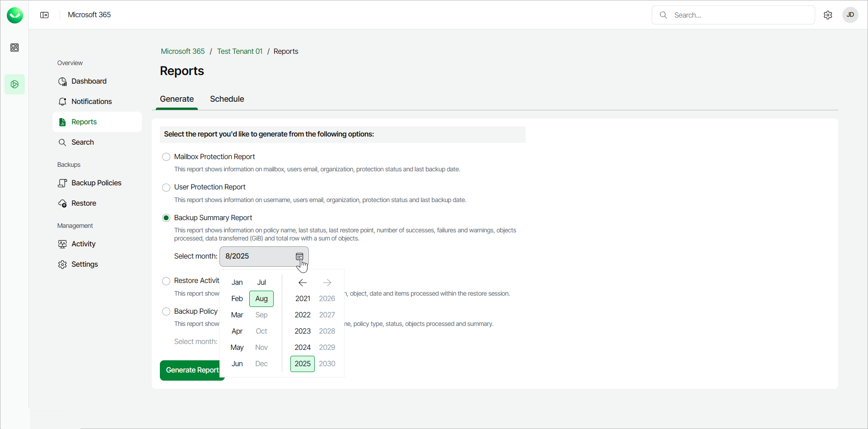Open Notifications from the sidebar
Viewport: 868px width, 429px height.
pos(91,102)
